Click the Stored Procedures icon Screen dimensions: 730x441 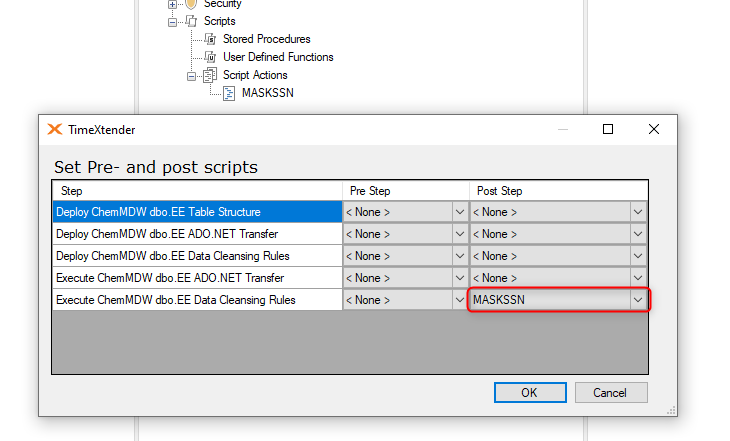click(x=210, y=39)
